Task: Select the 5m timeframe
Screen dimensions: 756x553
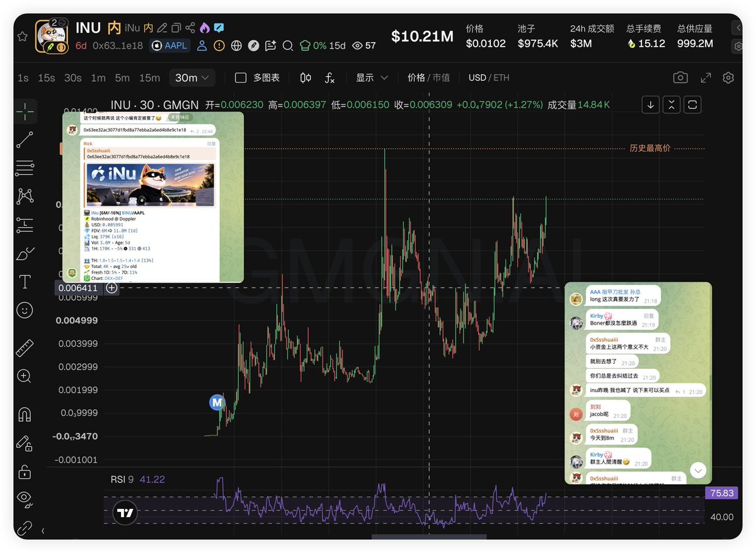Action: pos(122,78)
